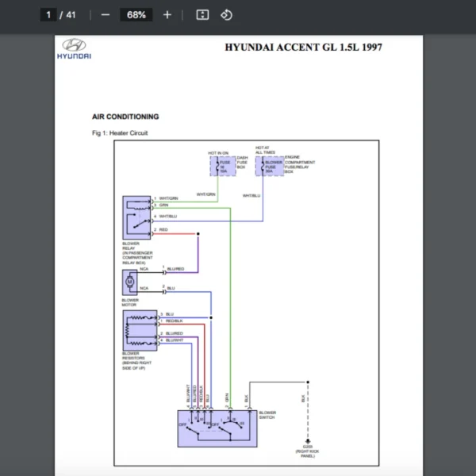This screenshot has height=476, width=476.
Task: Click the fit to page icon
Action: pyautogui.click(x=202, y=15)
